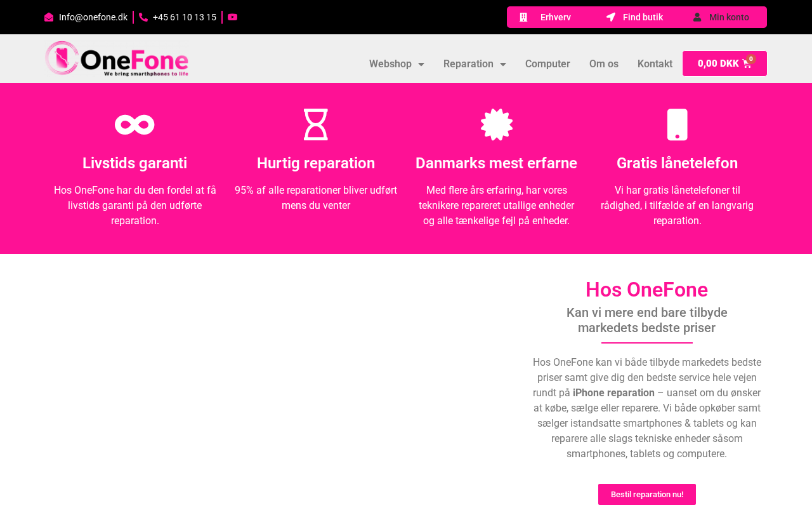The width and height of the screenshot is (812, 508).
Task: Expand the Reparation dropdown arrow
Action: (x=503, y=64)
